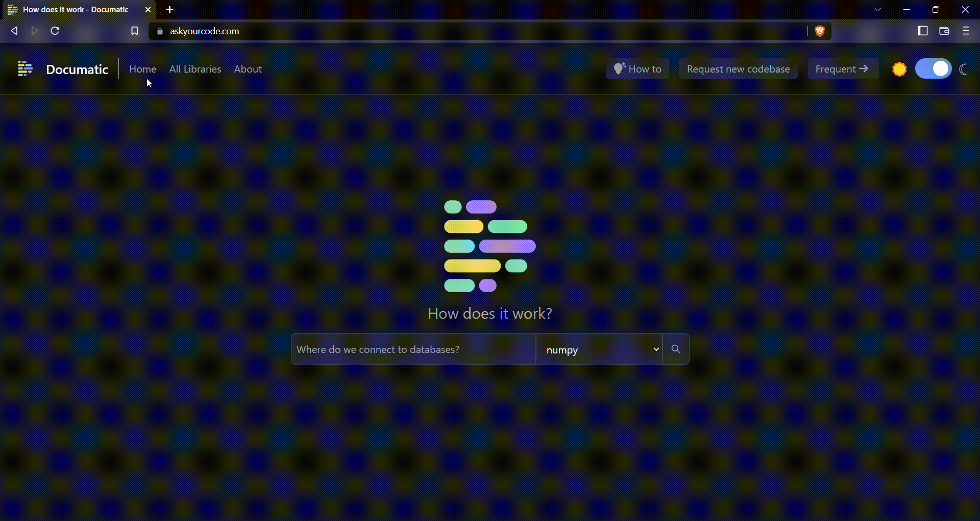The width and height of the screenshot is (980, 521).
Task: Reload the current page
Action: (55, 31)
